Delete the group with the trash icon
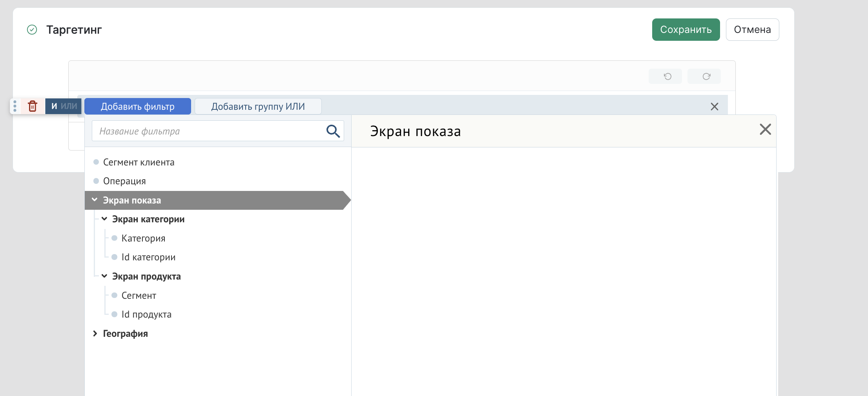This screenshot has width=868, height=396. coord(33,106)
